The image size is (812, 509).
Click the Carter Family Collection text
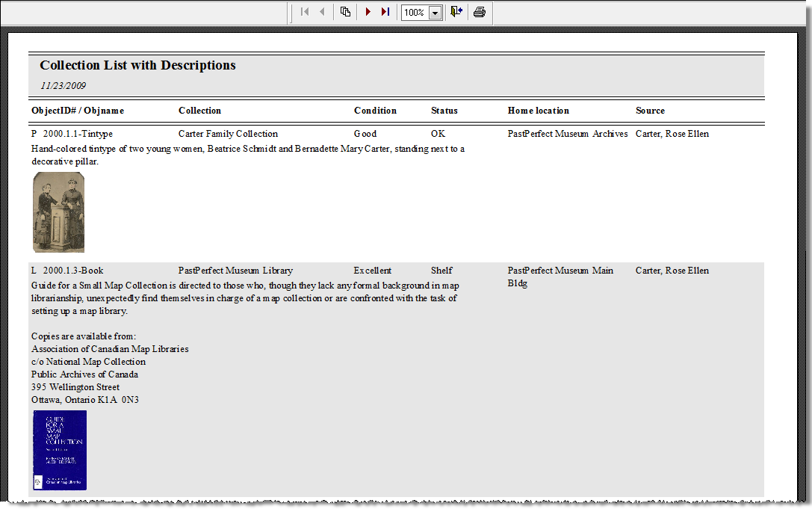click(x=228, y=133)
